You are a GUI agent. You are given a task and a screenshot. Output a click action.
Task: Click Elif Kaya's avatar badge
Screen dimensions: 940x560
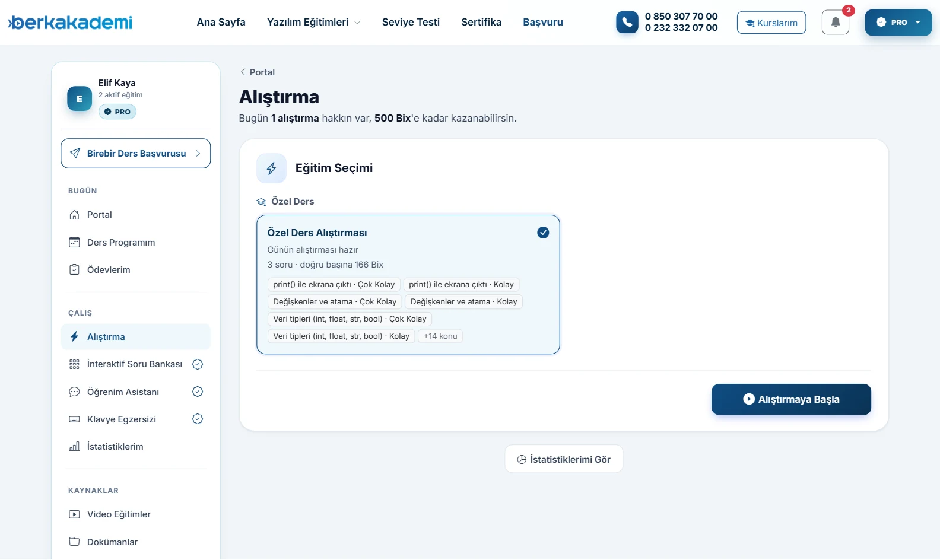pyautogui.click(x=80, y=98)
